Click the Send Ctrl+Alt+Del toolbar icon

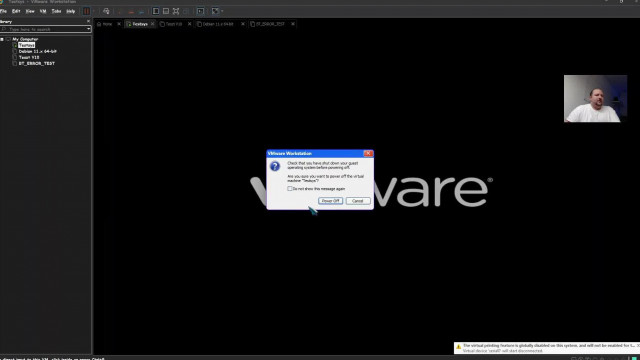[x=106, y=11]
